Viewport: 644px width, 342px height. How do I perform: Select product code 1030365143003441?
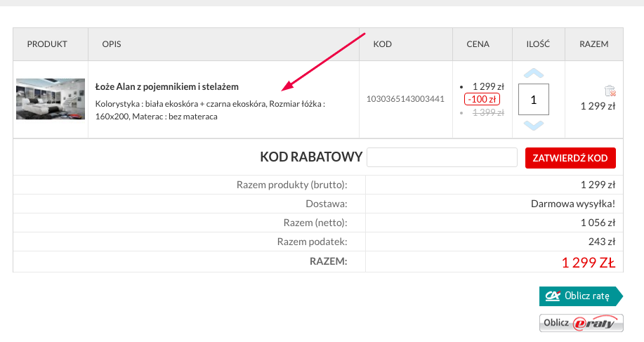tap(405, 99)
